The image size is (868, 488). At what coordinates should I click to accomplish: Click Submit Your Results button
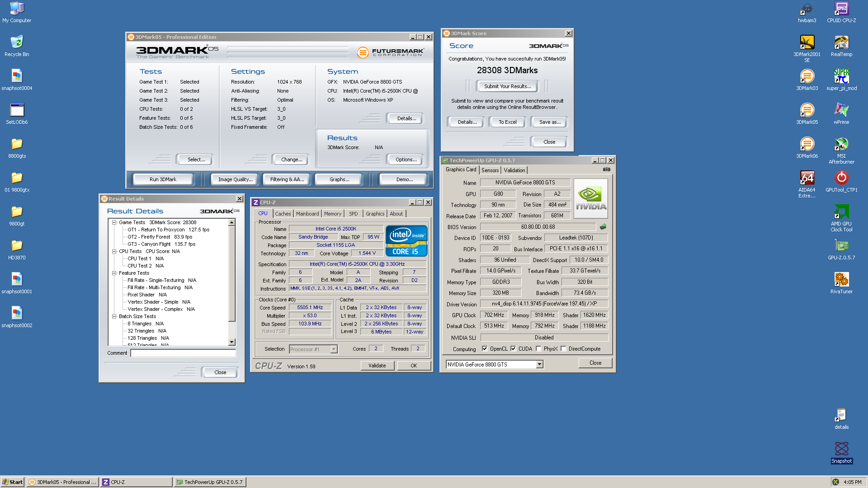(x=507, y=86)
